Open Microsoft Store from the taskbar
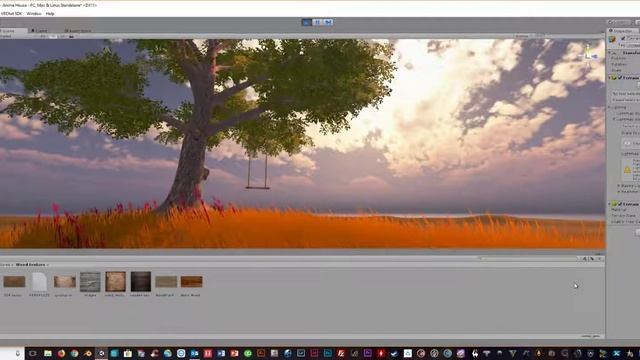The image size is (640, 360). coord(128,353)
